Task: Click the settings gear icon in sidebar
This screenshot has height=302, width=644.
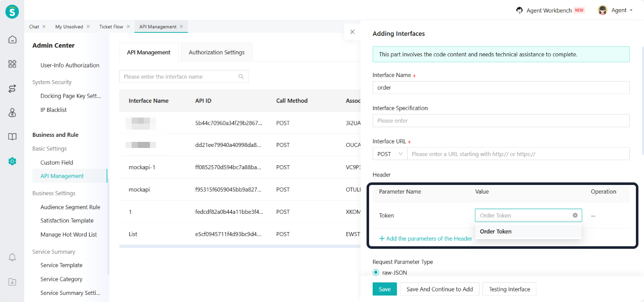Action: pyautogui.click(x=12, y=161)
